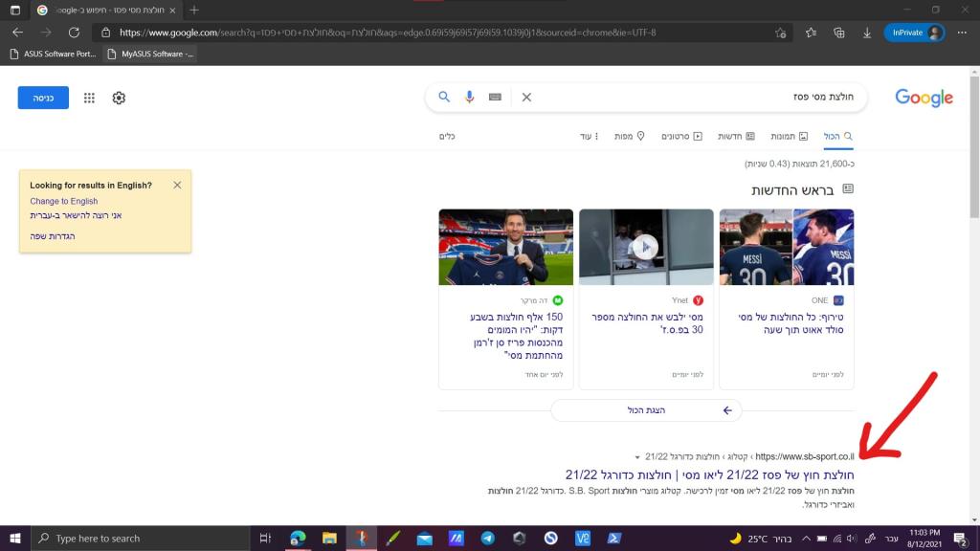980x551 pixels.
Task: Click the browser back arrow
Action: click(x=17, y=33)
